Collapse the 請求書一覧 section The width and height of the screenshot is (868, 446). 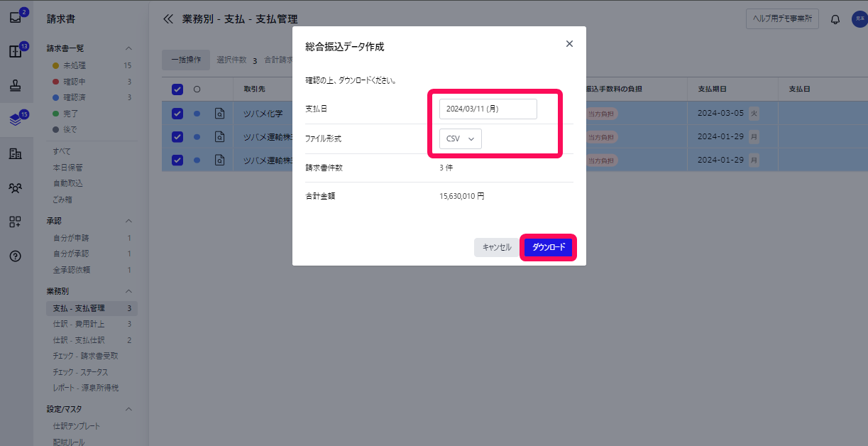(128, 48)
